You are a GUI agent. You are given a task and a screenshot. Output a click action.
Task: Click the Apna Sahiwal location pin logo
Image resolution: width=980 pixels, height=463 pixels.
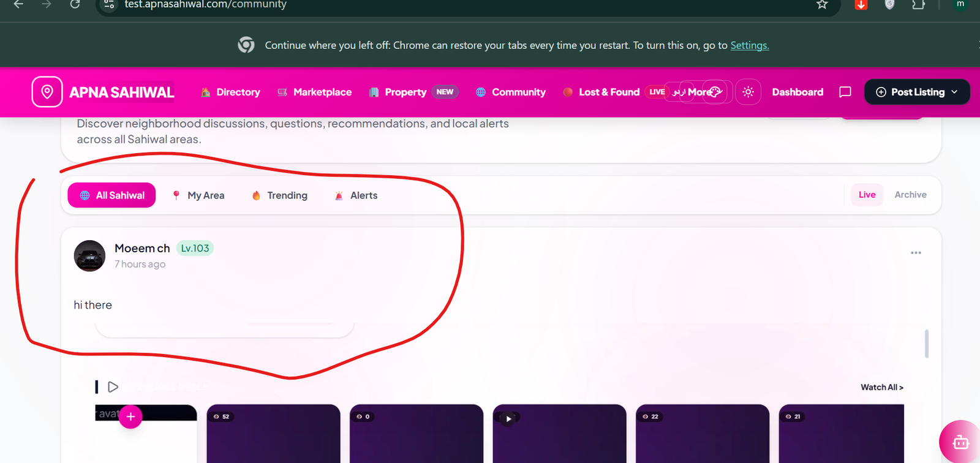47,92
